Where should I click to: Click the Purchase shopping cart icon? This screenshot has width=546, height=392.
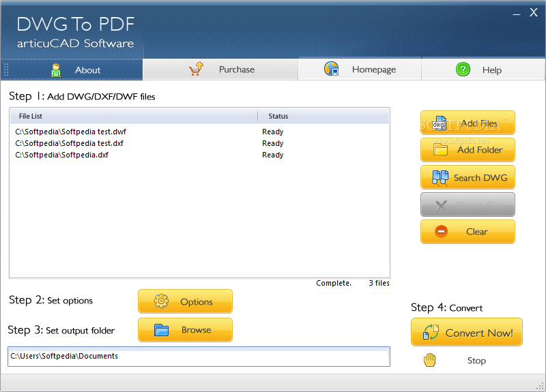point(197,69)
